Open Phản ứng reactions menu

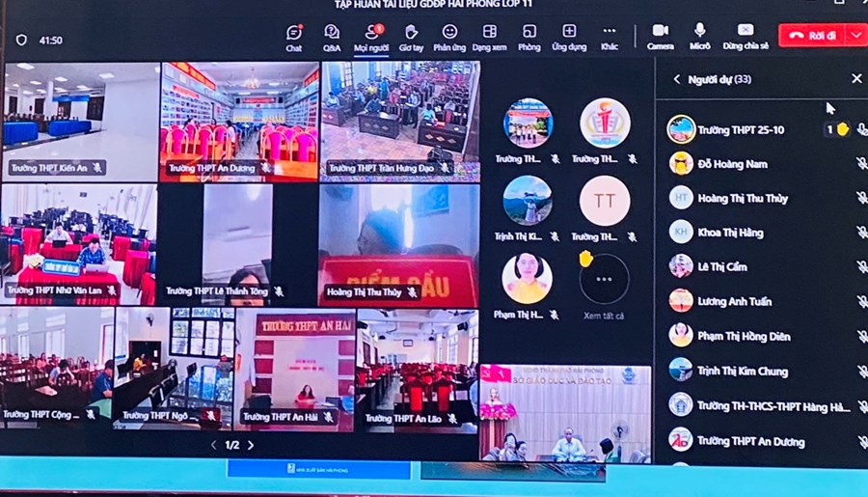click(x=449, y=32)
